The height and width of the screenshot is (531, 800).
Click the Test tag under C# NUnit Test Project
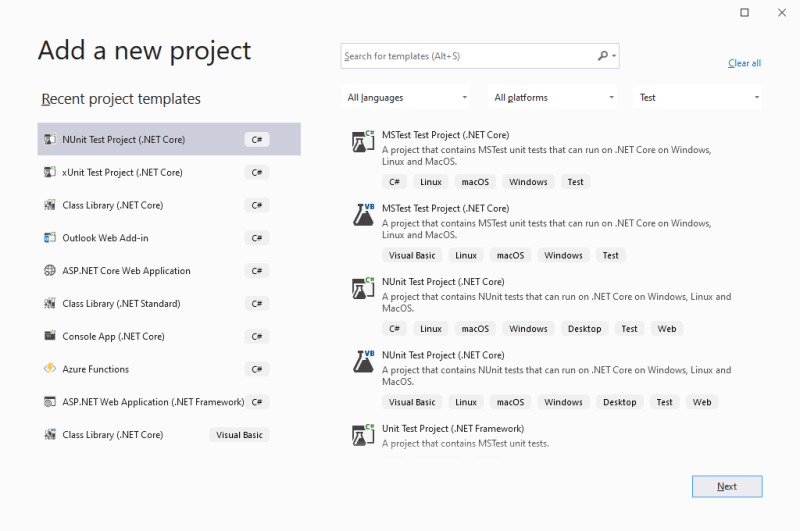pos(629,329)
